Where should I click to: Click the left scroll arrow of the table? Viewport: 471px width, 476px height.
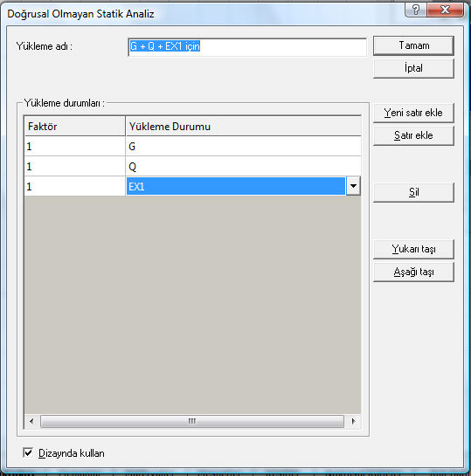pyautogui.click(x=31, y=421)
